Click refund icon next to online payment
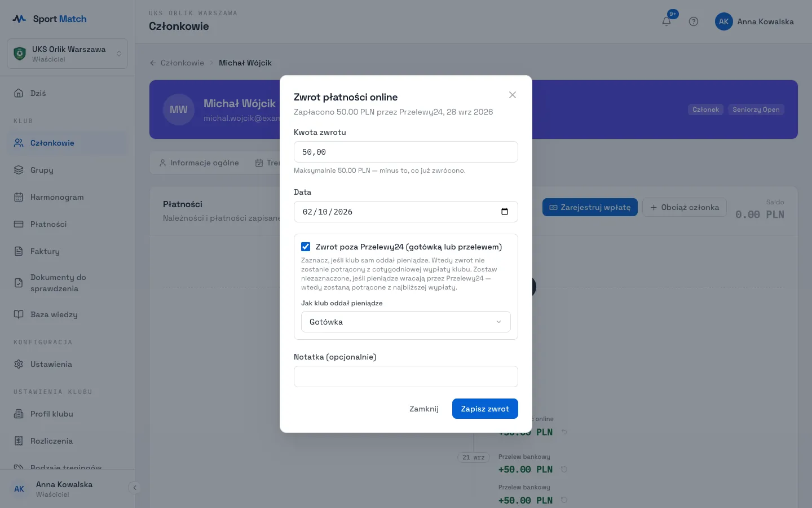 coord(564,432)
